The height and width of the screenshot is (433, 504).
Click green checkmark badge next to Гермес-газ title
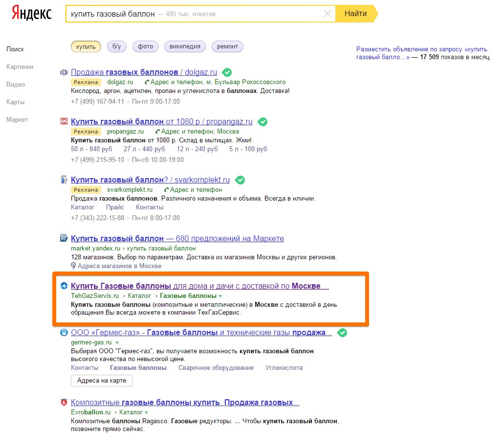point(342,333)
